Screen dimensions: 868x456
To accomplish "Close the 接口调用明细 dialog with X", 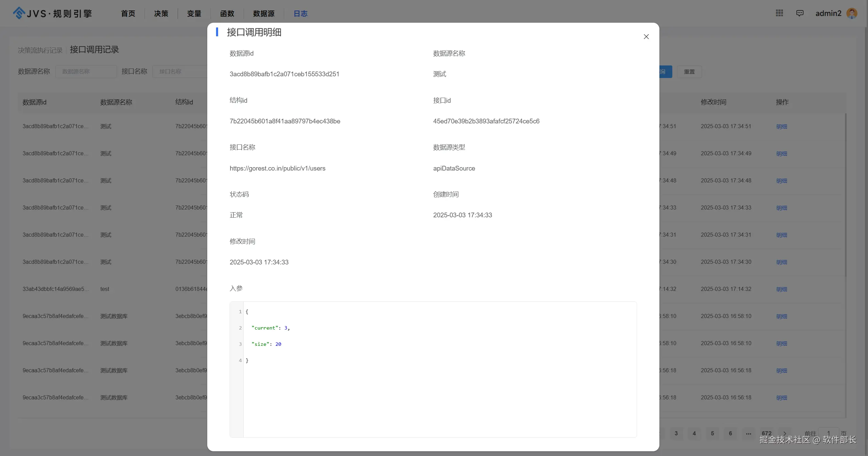I will click(646, 37).
